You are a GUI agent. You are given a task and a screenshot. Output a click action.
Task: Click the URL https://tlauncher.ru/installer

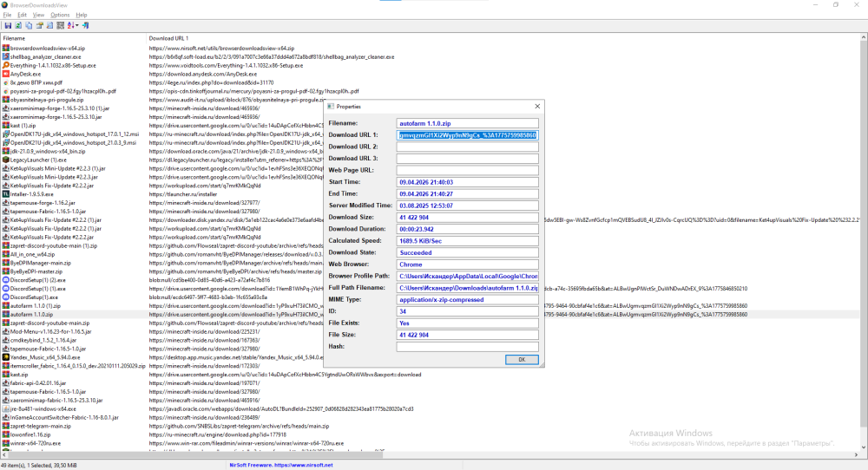182,194
